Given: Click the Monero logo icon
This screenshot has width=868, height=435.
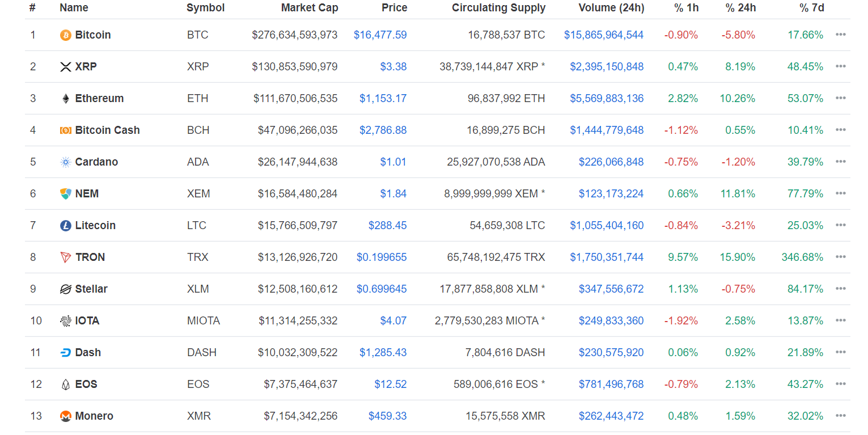Looking at the screenshot, I should tap(66, 416).
